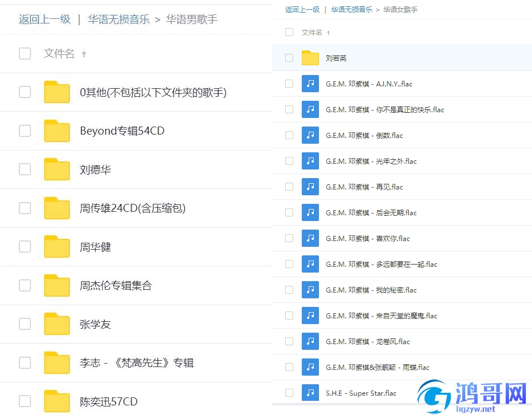The width and height of the screenshot is (532, 418).
Task: Check the box for Beyond专辑54CD
Action: click(x=25, y=131)
